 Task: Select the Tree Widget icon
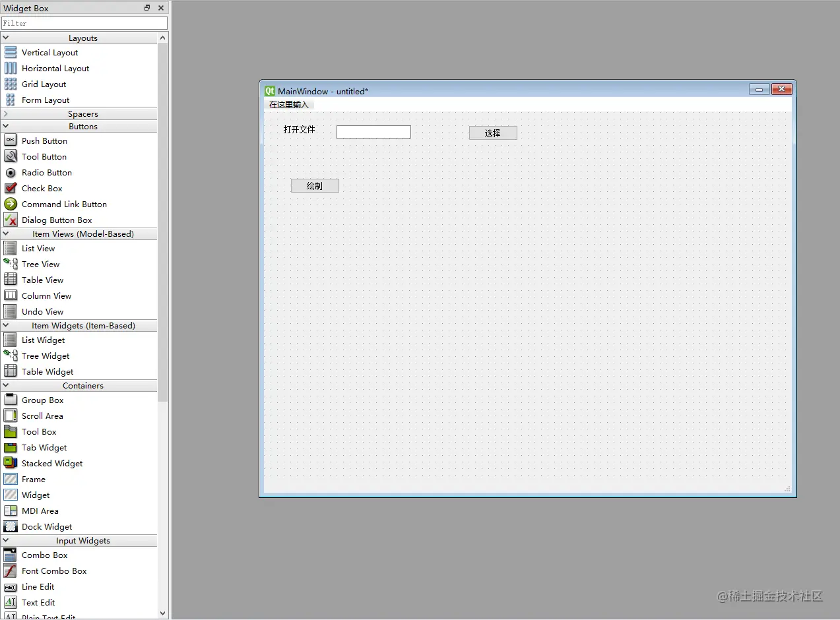pos(11,356)
